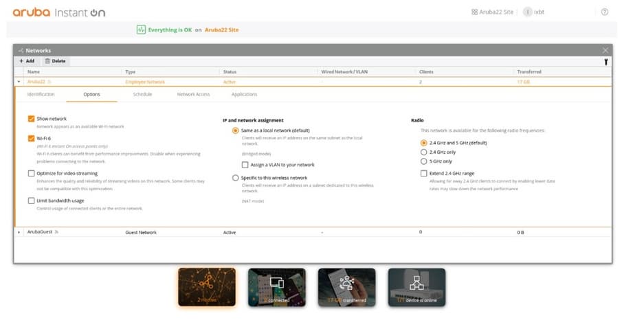
Task: Switch to the Applications tab
Action: tap(245, 94)
